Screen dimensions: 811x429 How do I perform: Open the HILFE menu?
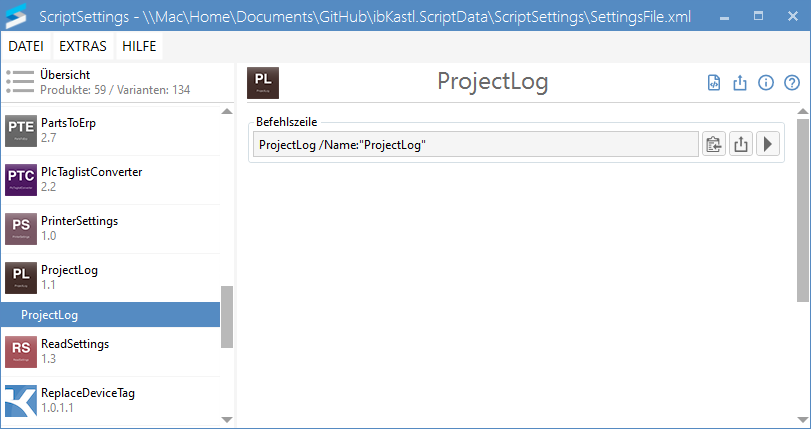click(139, 46)
